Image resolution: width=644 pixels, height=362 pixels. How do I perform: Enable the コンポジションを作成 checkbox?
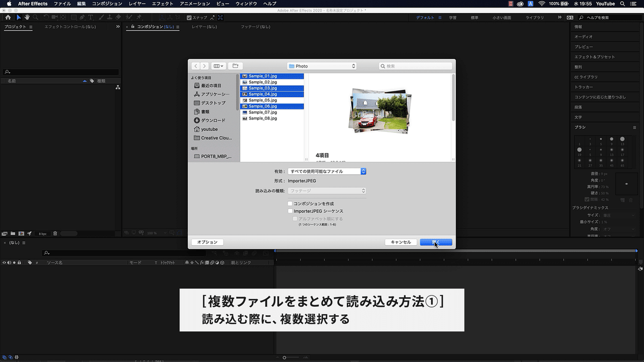click(290, 203)
